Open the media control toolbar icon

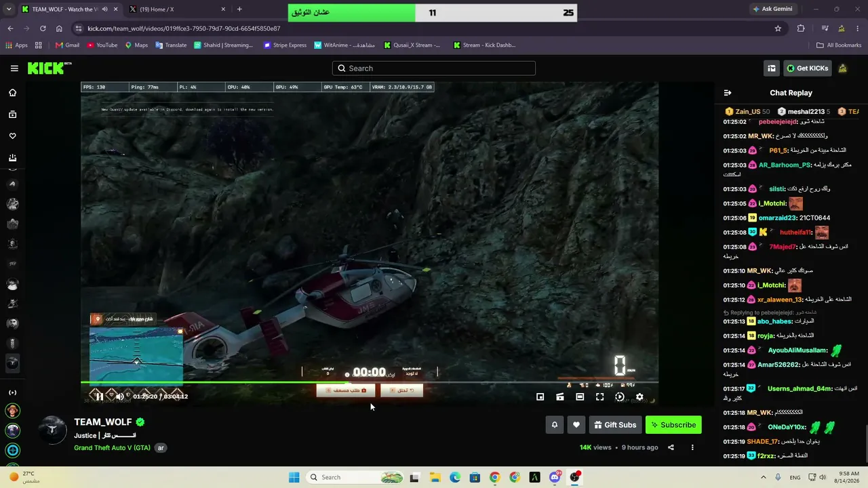click(x=825, y=28)
